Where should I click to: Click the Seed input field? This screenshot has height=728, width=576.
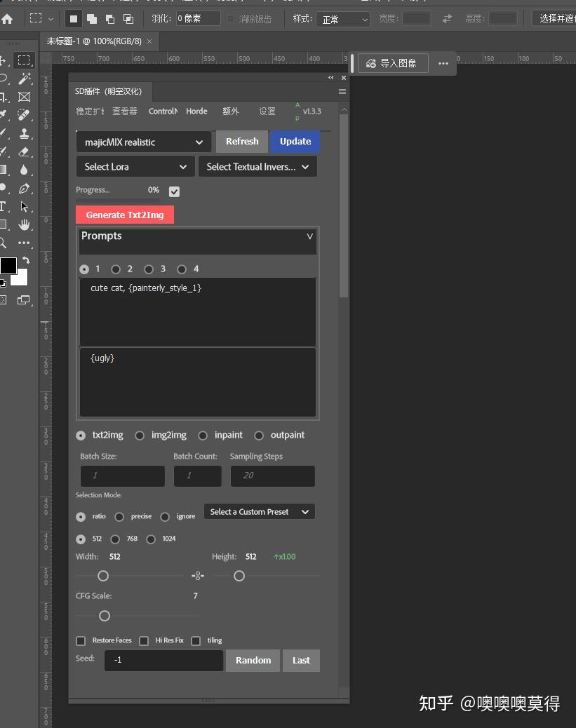tap(163, 660)
